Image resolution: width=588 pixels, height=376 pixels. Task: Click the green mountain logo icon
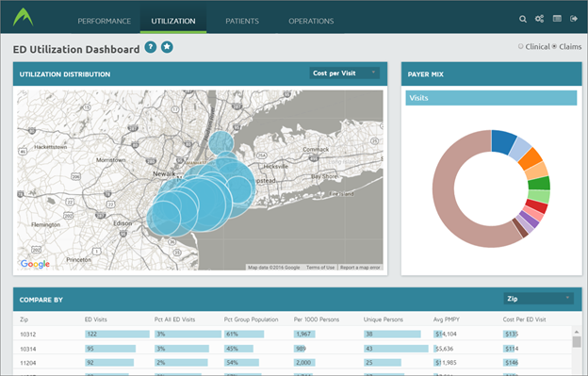pos(23,17)
